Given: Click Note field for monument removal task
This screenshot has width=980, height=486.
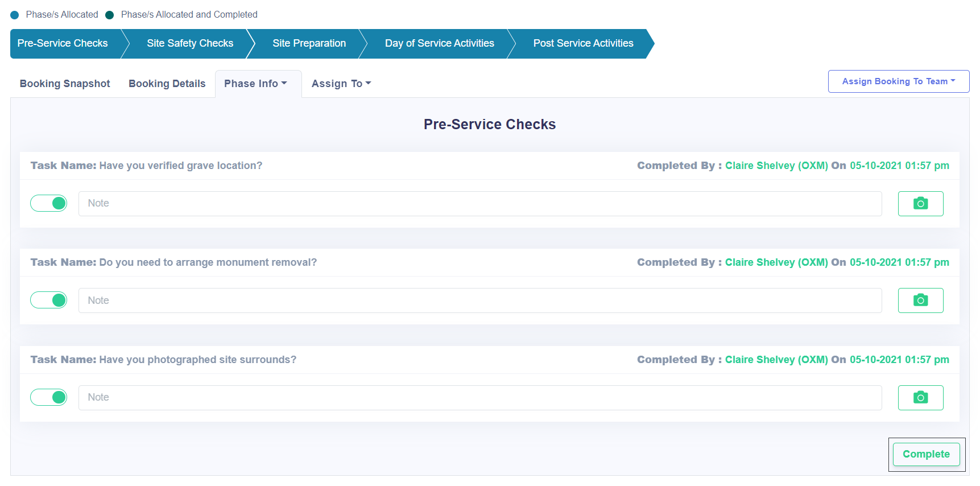Looking at the screenshot, I should 480,300.
